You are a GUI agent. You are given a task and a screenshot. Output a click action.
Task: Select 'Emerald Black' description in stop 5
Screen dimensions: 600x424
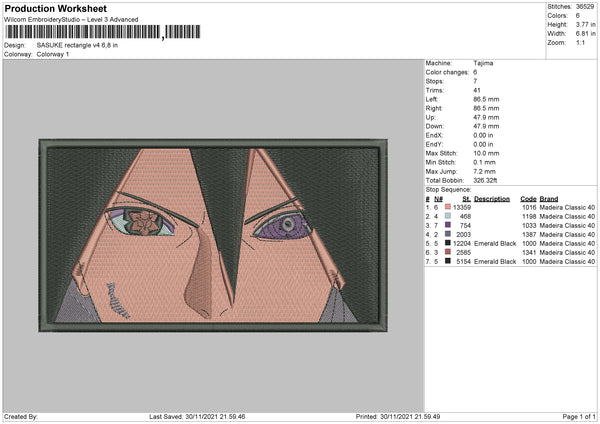point(495,243)
